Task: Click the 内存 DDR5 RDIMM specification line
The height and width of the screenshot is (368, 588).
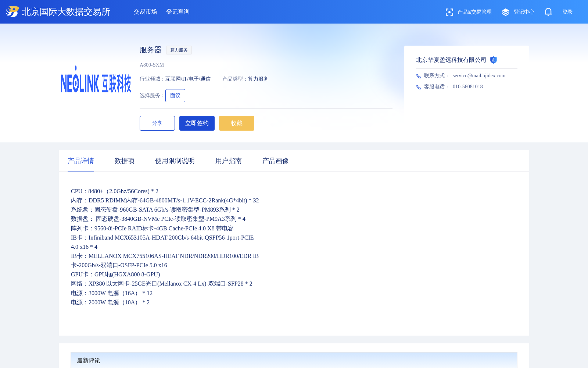Action: [165, 201]
